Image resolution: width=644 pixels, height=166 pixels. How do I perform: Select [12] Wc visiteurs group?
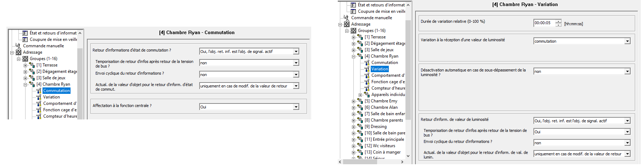point(380,146)
